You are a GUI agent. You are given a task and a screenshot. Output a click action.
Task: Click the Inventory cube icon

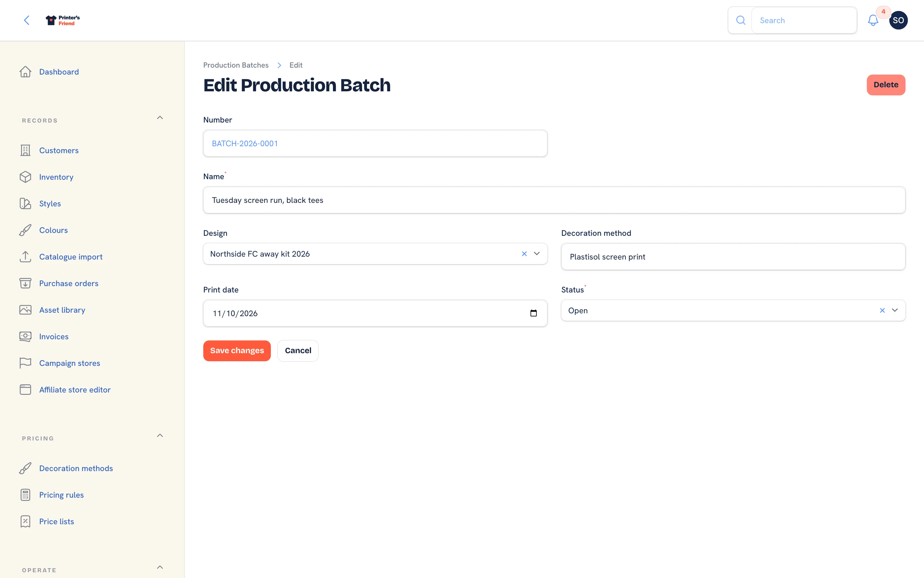26,177
